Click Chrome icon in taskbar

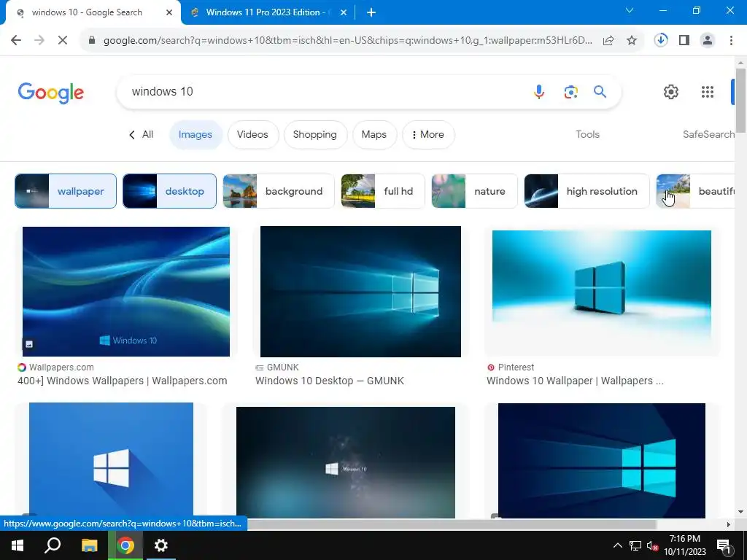125,545
